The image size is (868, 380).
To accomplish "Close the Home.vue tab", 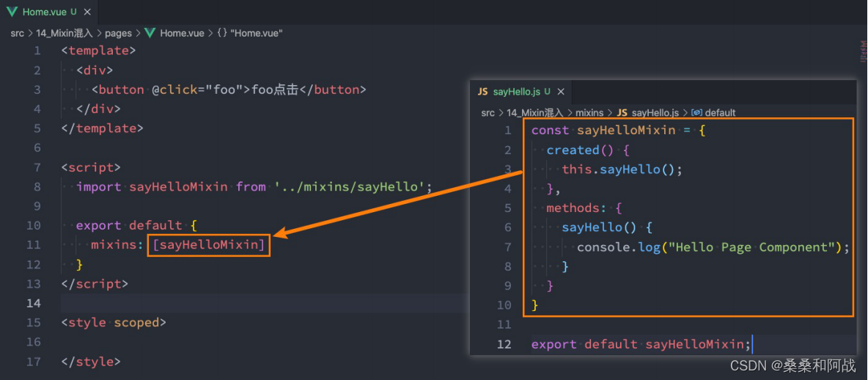I will [x=87, y=12].
